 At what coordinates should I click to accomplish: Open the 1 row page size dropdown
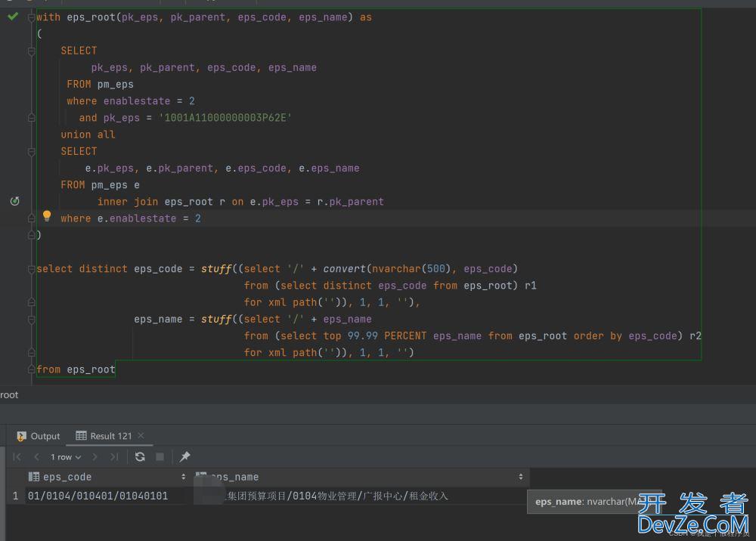[x=66, y=457]
